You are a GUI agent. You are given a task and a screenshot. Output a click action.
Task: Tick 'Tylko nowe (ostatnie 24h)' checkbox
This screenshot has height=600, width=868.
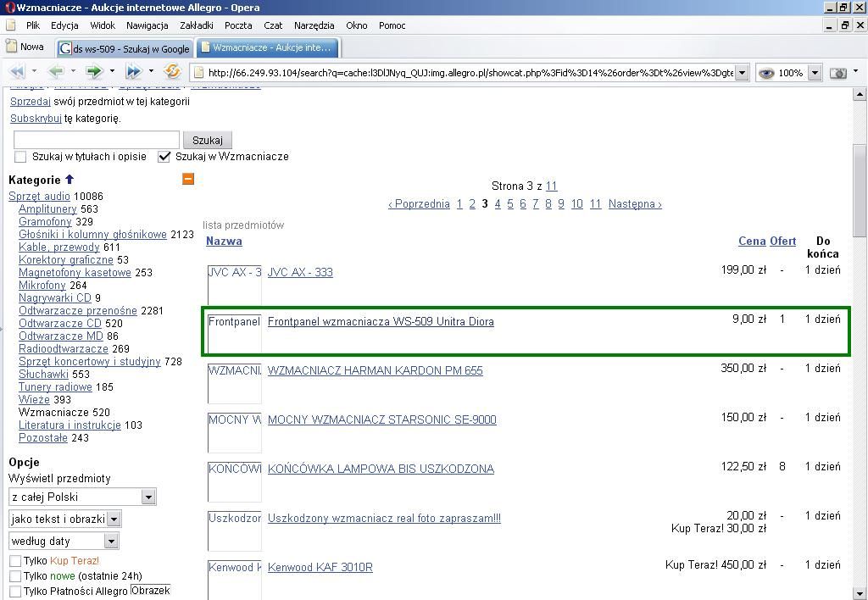click(x=15, y=576)
